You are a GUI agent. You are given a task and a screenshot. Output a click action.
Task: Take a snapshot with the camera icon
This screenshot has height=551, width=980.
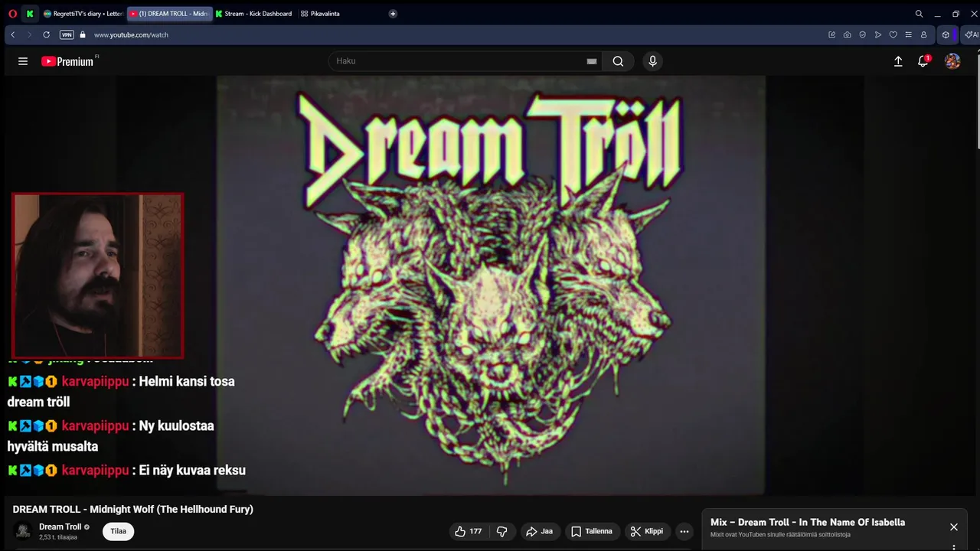click(x=847, y=34)
